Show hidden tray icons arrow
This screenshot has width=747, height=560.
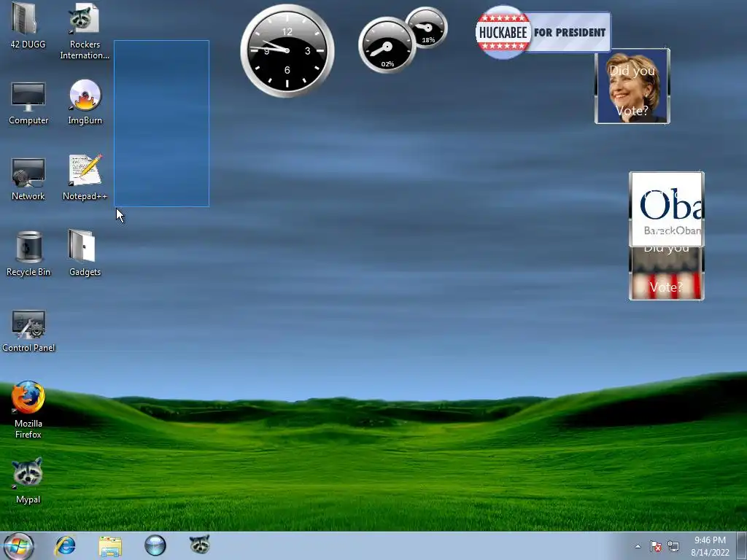(x=638, y=546)
